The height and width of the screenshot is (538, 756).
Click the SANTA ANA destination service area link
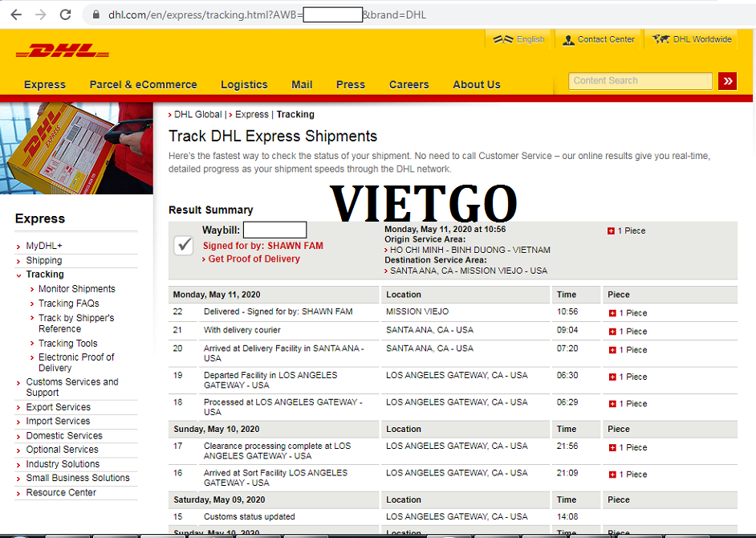[x=469, y=271]
